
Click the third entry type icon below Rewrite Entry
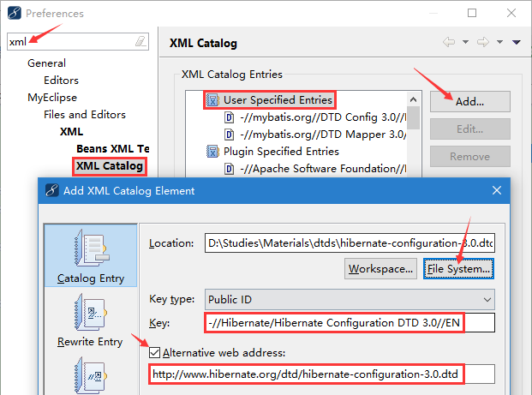(90, 375)
